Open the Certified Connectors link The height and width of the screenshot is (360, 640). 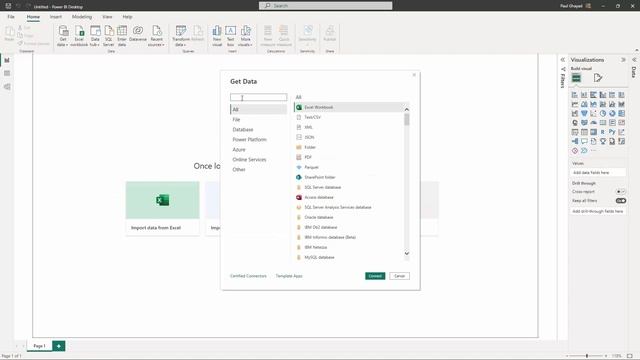click(248, 276)
